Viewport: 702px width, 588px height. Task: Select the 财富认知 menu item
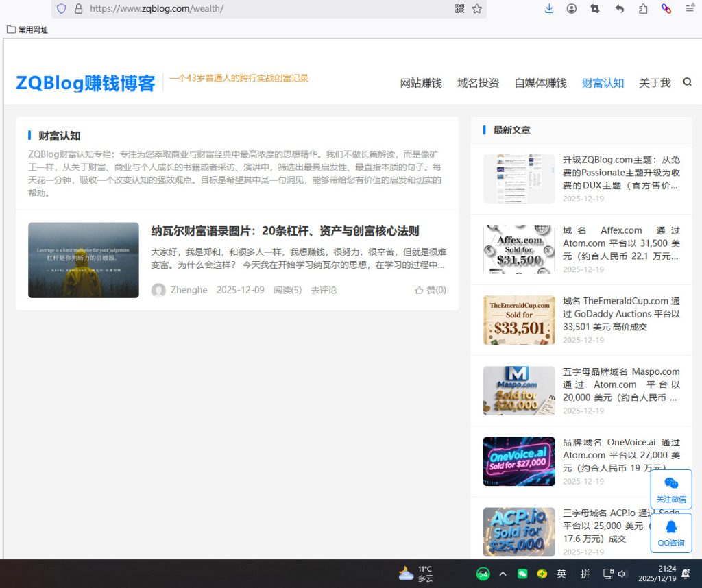click(603, 83)
